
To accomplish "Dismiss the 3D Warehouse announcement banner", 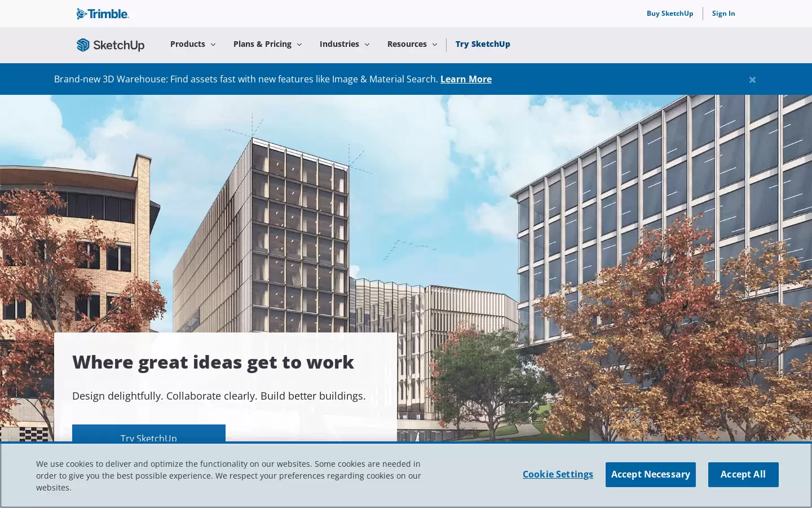I will 752,80.
